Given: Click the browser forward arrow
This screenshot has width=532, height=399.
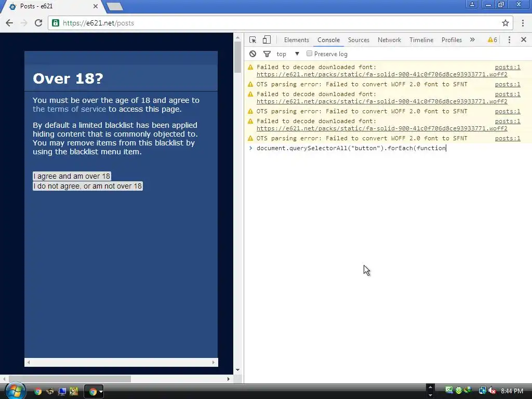Looking at the screenshot, I should 24,23.
